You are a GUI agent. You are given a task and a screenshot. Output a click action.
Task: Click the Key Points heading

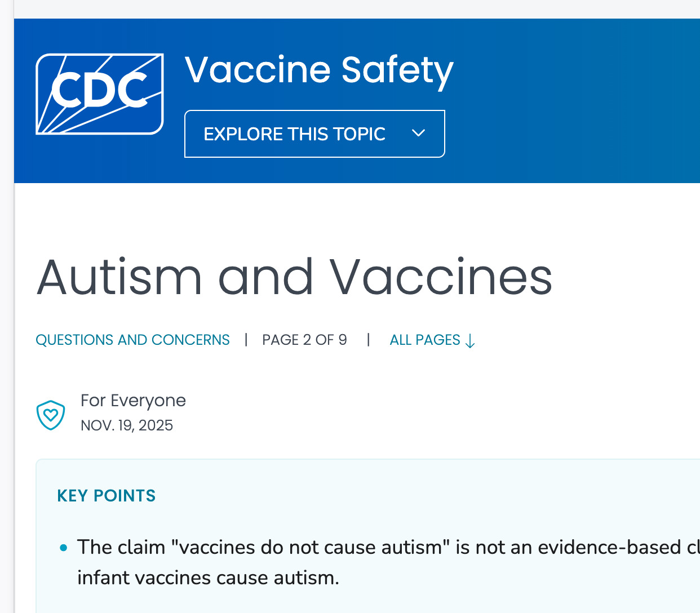(x=107, y=496)
